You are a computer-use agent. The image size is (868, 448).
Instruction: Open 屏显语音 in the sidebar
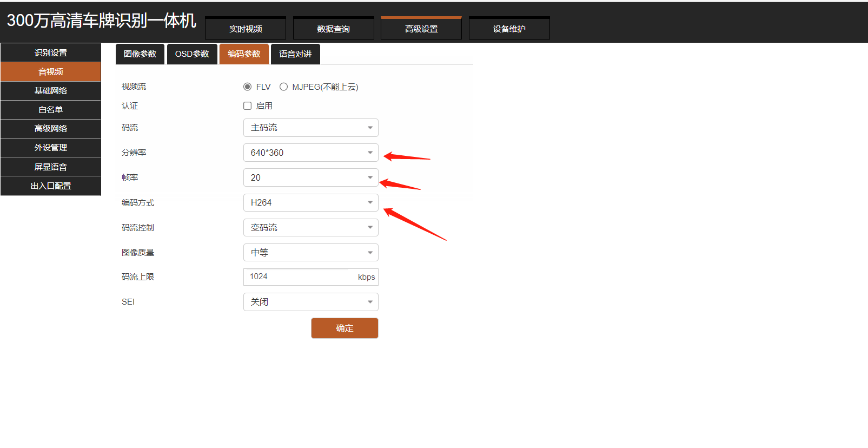coord(51,167)
